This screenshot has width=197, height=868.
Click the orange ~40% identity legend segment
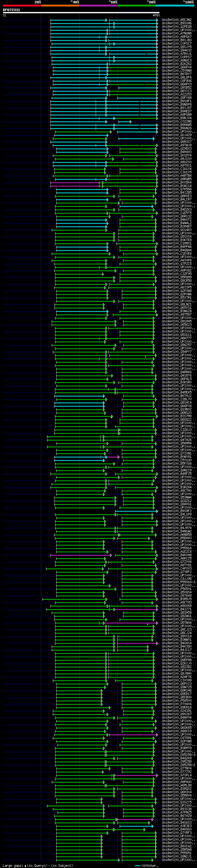[60, 6]
